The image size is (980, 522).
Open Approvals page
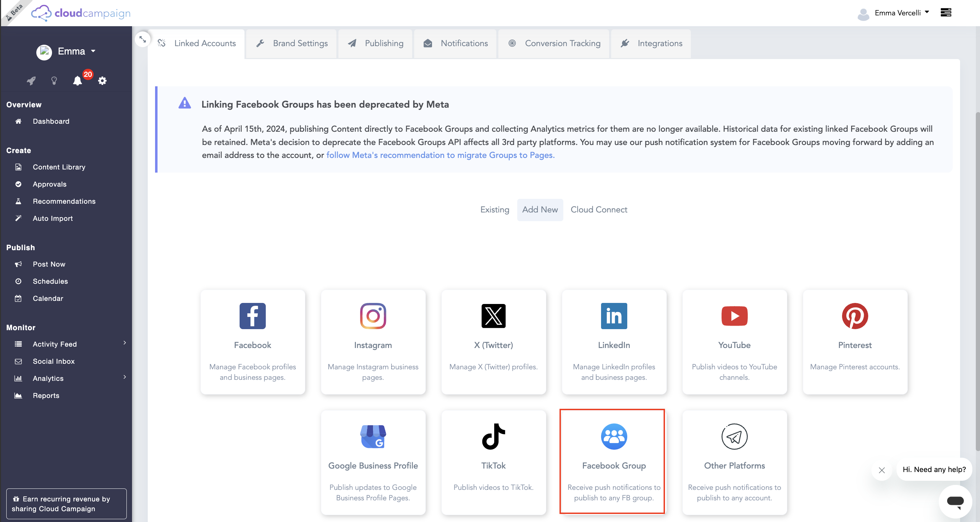tap(50, 184)
